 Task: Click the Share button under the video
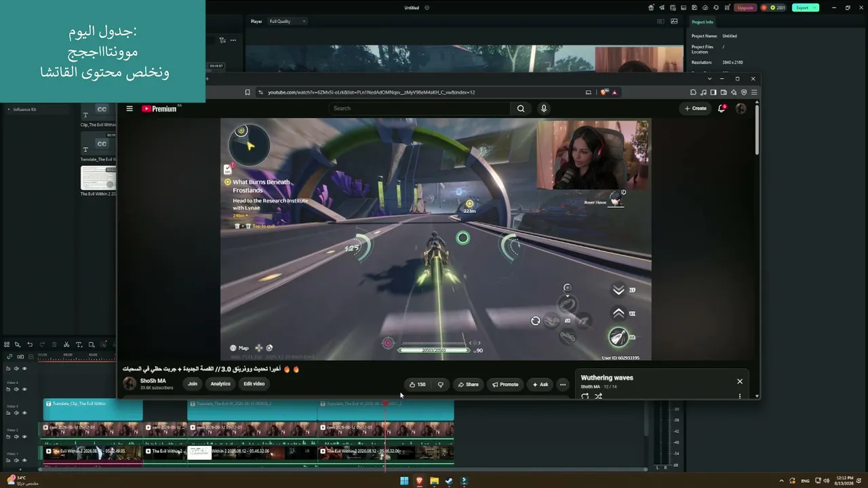[x=468, y=384]
